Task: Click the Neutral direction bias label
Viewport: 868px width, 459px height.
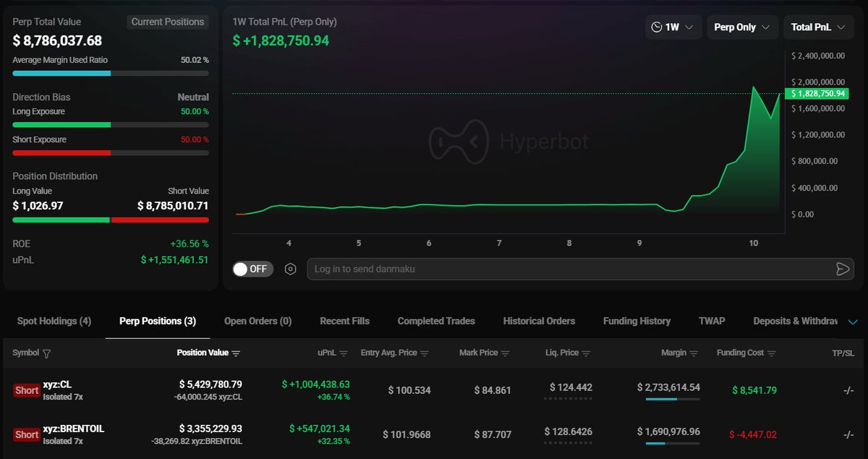Action: click(x=193, y=97)
